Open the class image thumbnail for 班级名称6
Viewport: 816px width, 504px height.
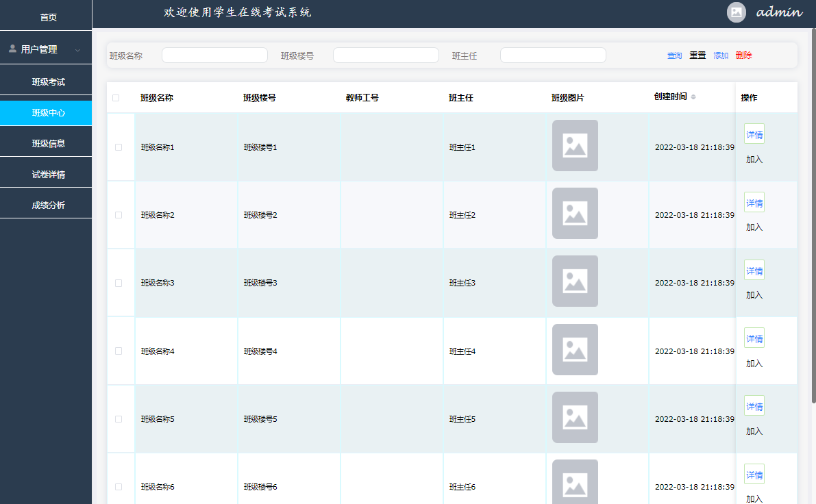pos(575,482)
